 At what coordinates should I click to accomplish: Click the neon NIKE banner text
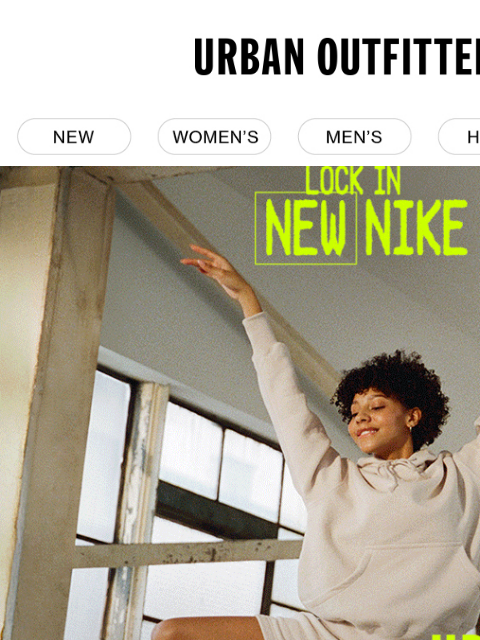tap(416, 228)
